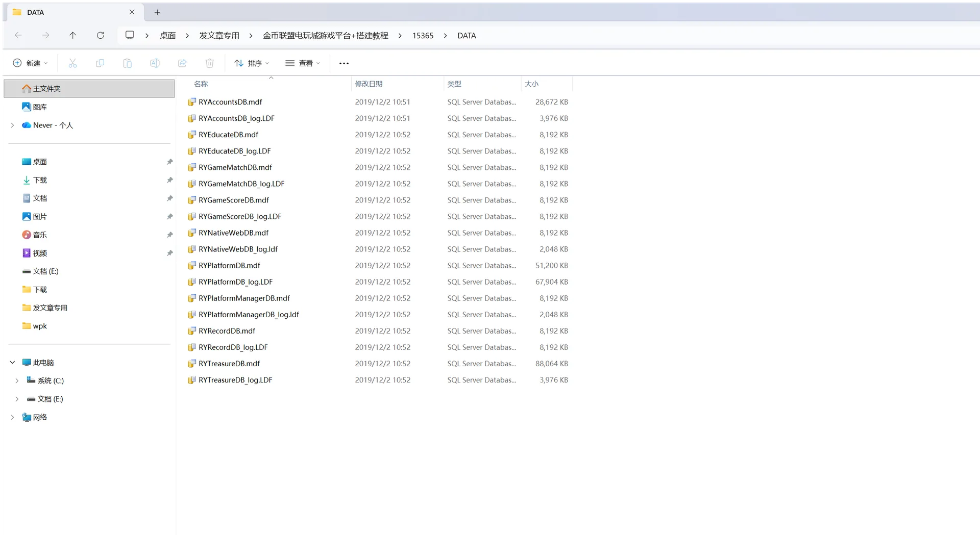Click the Cut scissors icon
This screenshot has width=980, height=535.
[72, 63]
